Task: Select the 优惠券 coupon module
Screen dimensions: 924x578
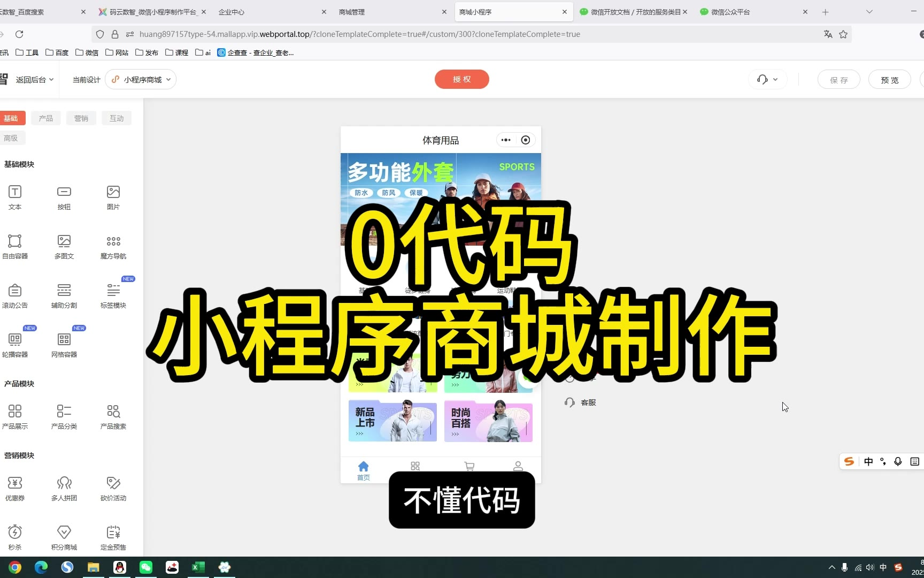Action: [x=15, y=488]
